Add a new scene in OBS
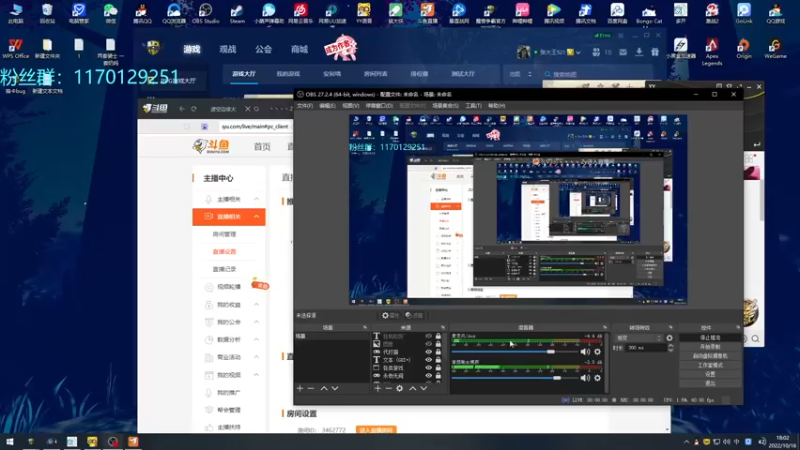 300,388
